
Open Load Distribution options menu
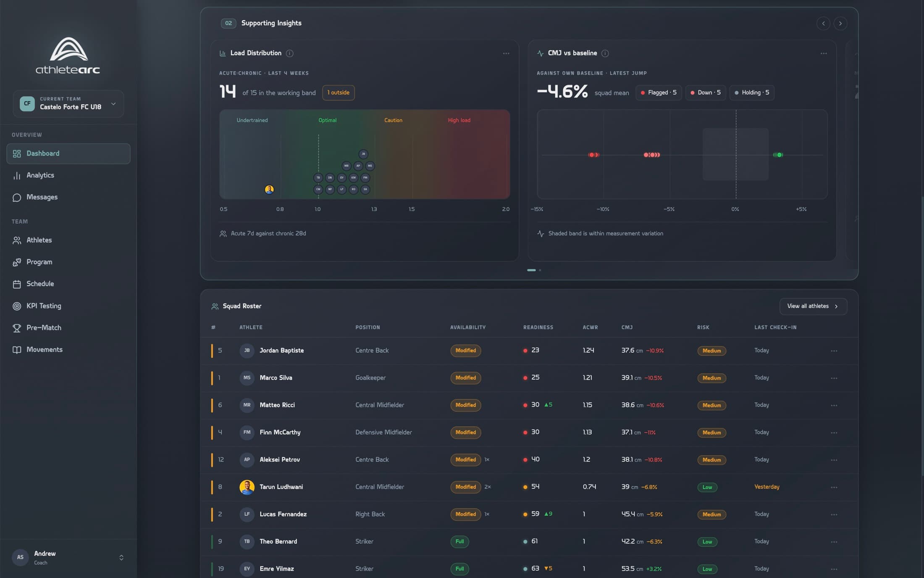pos(506,53)
